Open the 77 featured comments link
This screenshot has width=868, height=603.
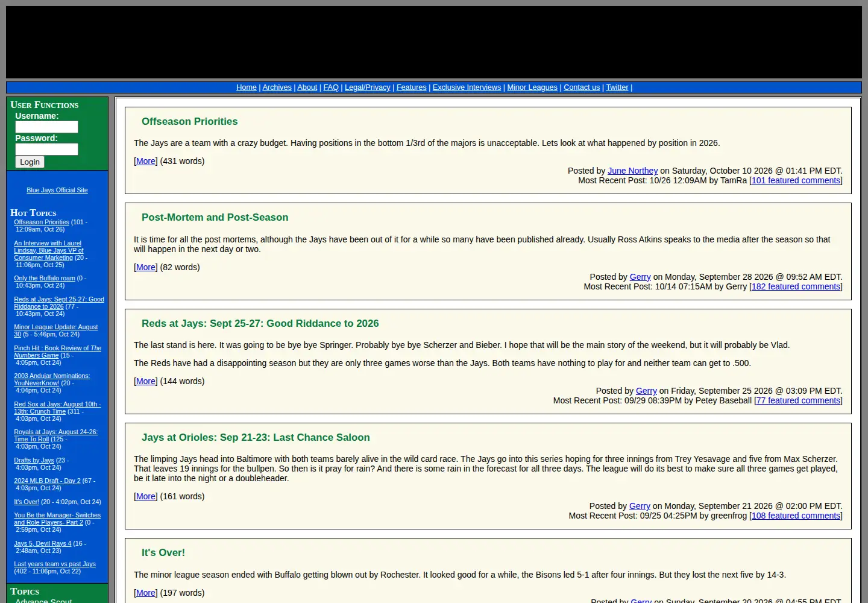798,400
